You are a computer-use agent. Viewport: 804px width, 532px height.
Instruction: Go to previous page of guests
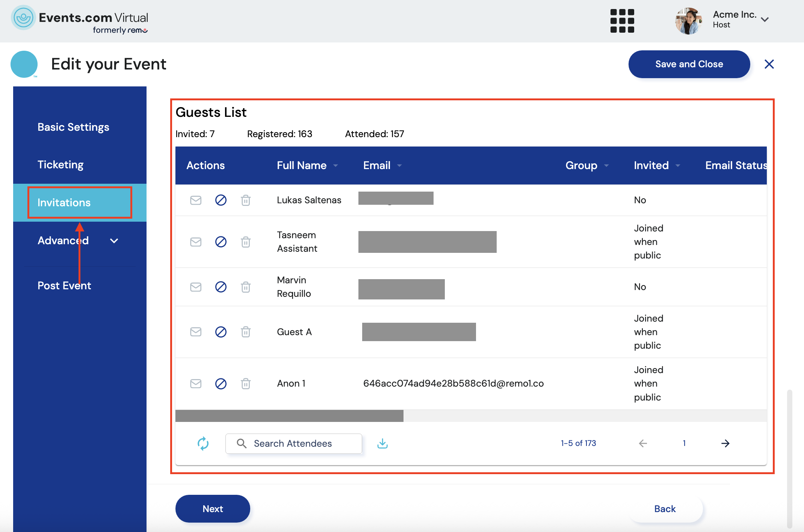click(643, 443)
